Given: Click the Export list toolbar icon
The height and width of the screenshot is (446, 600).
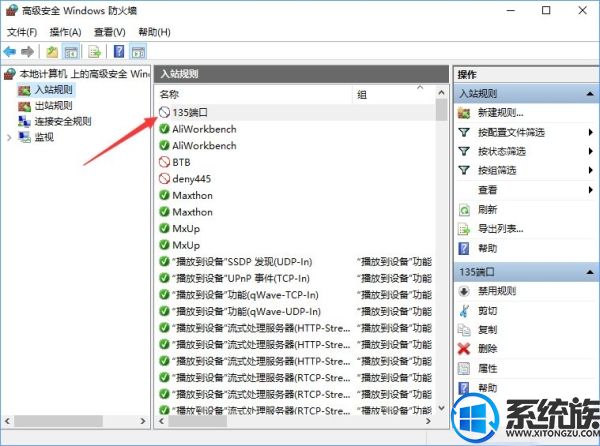Looking at the screenshot, I should [x=94, y=52].
